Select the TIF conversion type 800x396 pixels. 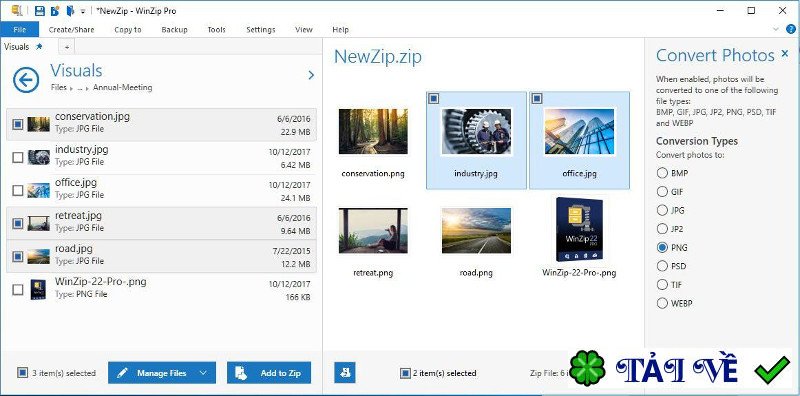(662, 284)
